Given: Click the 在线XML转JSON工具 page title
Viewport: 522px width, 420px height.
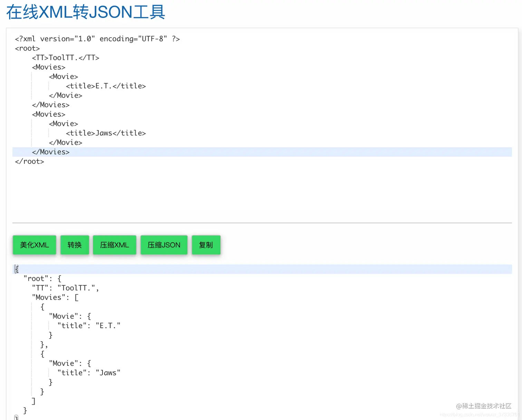Looking at the screenshot, I should point(86,12).
